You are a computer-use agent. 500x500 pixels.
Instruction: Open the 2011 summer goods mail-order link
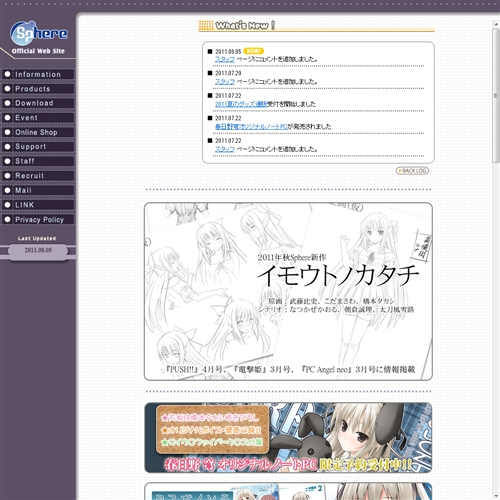[x=241, y=104]
